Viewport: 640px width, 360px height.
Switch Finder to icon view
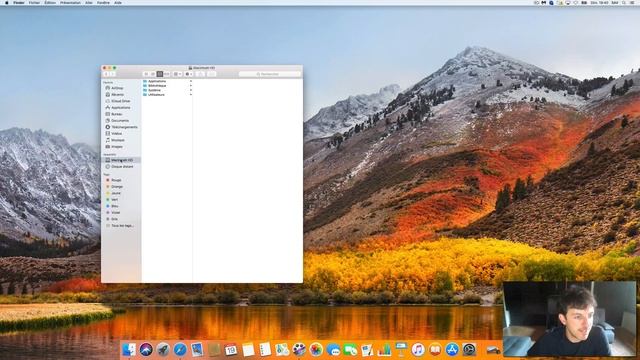pyautogui.click(x=146, y=74)
